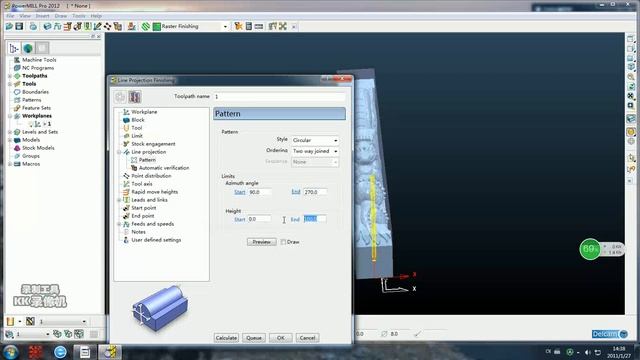Click the calculator icon in main toolbar

click(x=249, y=27)
